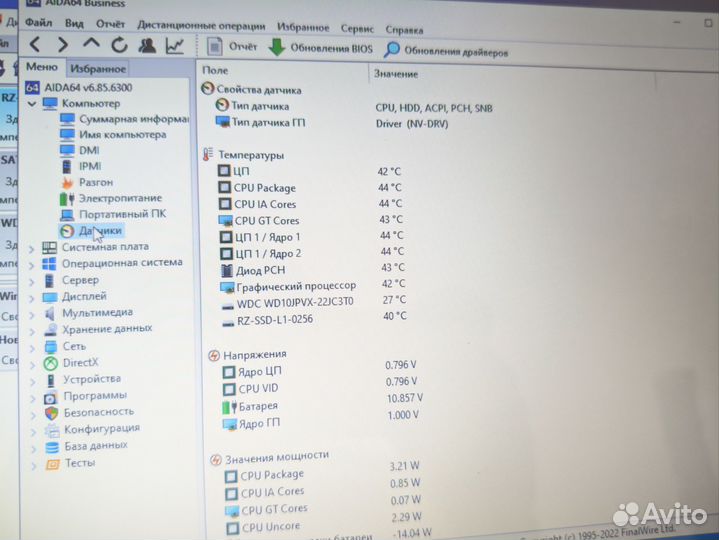The image size is (719, 540).
Task: Select Имя компьютера tree item
Action: pyautogui.click(x=113, y=135)
